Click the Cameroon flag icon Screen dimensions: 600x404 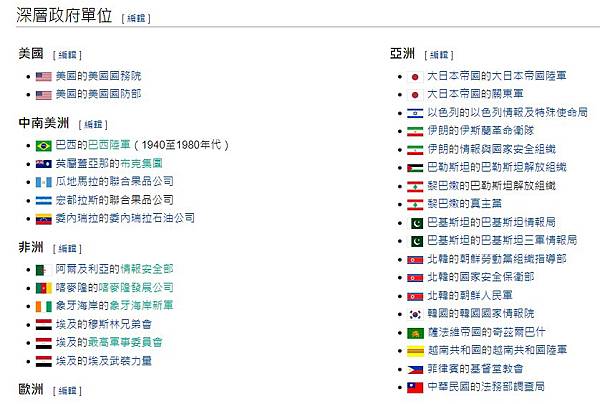coord(44,288)
